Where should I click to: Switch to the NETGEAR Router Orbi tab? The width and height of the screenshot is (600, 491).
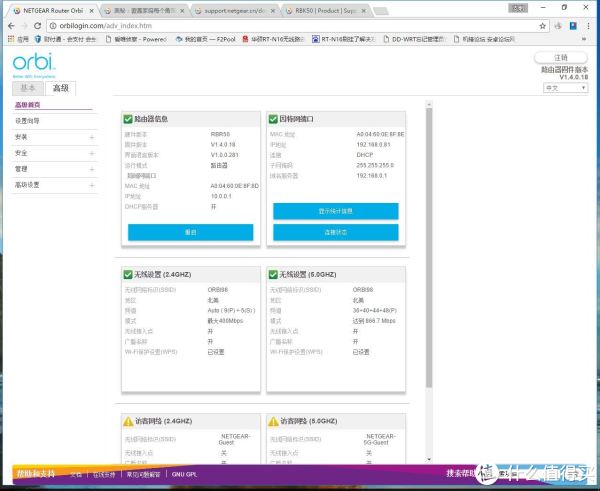53,11
